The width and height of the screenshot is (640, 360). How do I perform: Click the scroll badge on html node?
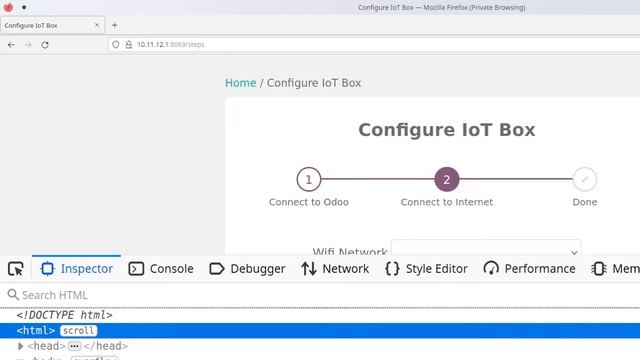pos(78,331)
